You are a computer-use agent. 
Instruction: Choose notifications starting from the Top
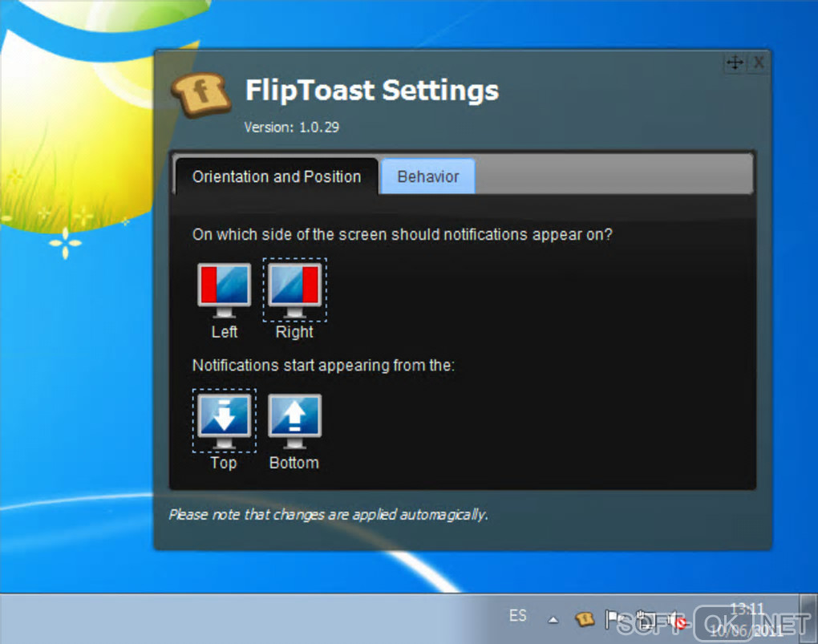click(225, 421)
